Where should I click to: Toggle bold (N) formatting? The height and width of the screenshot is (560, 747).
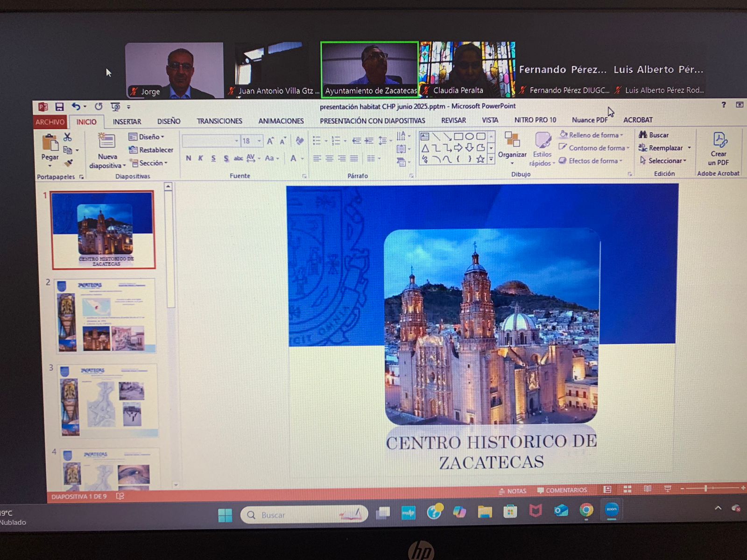click(188, 158)
